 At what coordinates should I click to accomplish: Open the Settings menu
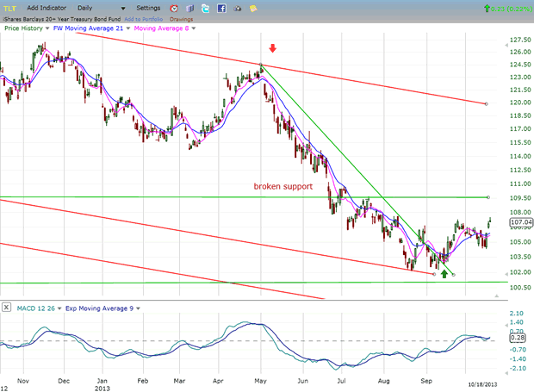pos(147,8)
